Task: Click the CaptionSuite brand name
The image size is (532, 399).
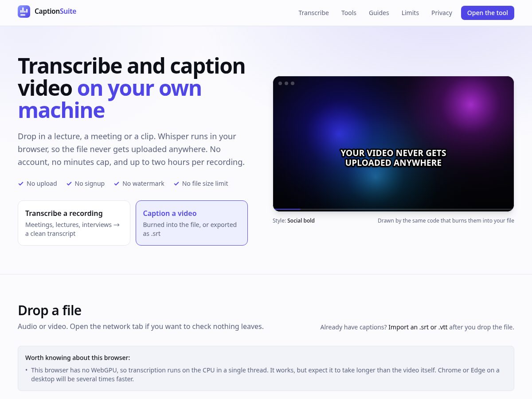Action: [x=55, y=12]
